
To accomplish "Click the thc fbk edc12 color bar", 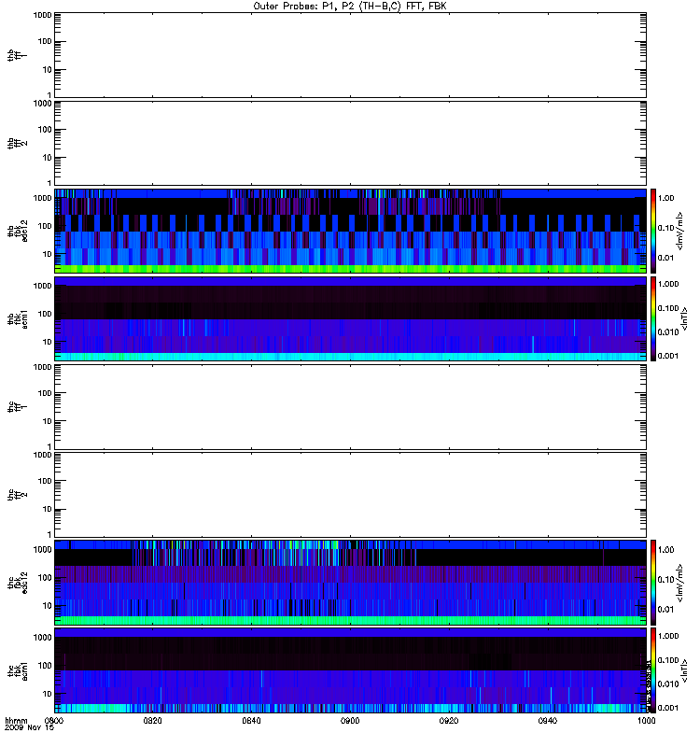I will (653, 583).
